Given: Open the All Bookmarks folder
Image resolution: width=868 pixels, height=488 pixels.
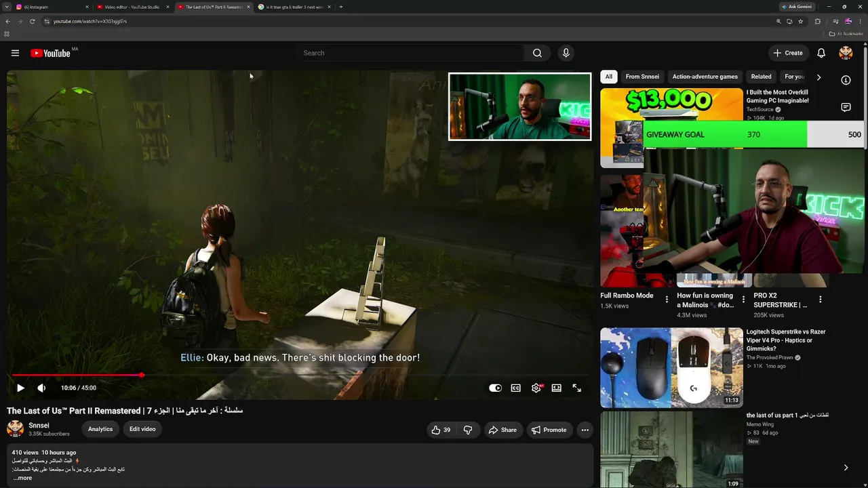Looking at the screenshot, I should pos(846,34).
